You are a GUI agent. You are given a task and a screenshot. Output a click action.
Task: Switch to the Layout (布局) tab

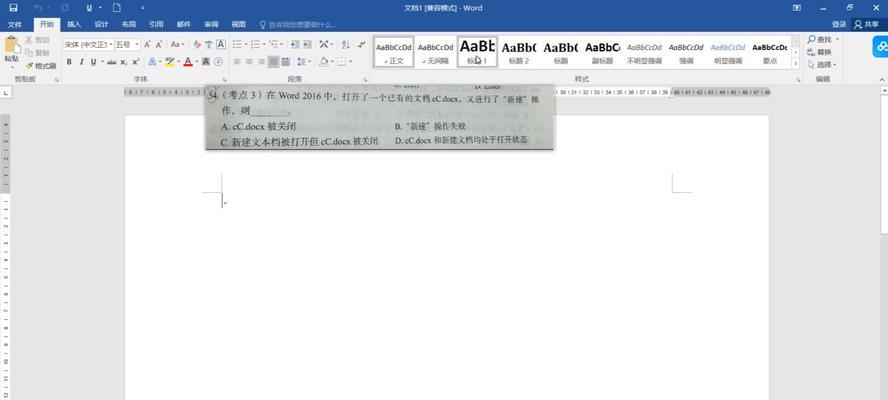pyautogui.click(x=129, y=24)
